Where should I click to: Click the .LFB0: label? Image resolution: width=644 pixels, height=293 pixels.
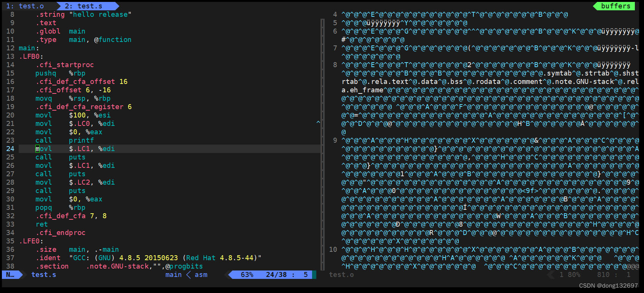[31, 56]
